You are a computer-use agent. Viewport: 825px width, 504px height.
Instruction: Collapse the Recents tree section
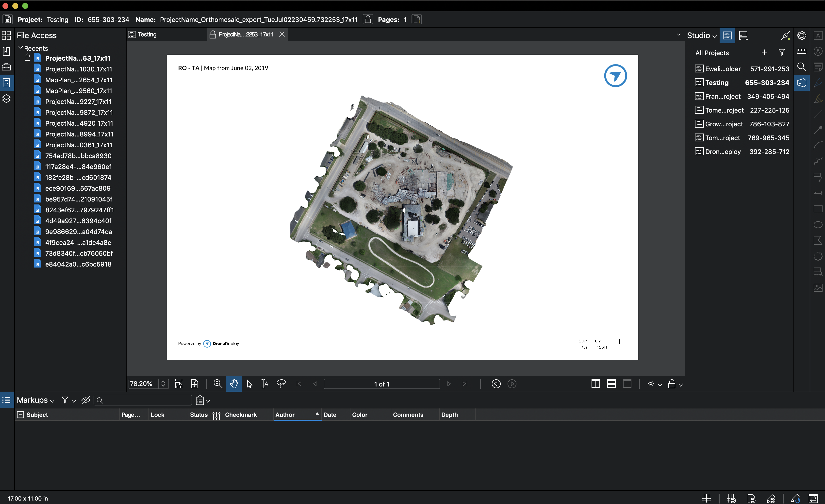[21, 48]
